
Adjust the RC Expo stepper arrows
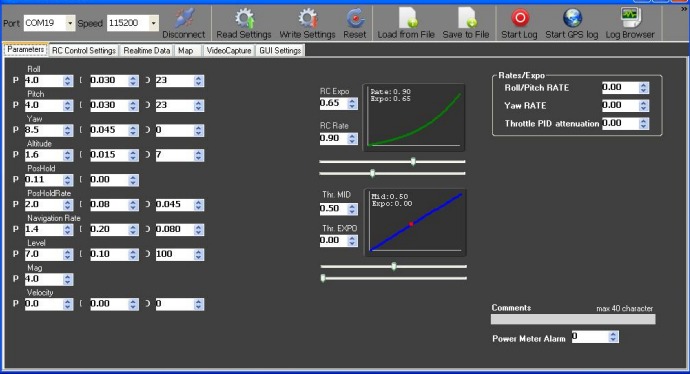[352, 103]
